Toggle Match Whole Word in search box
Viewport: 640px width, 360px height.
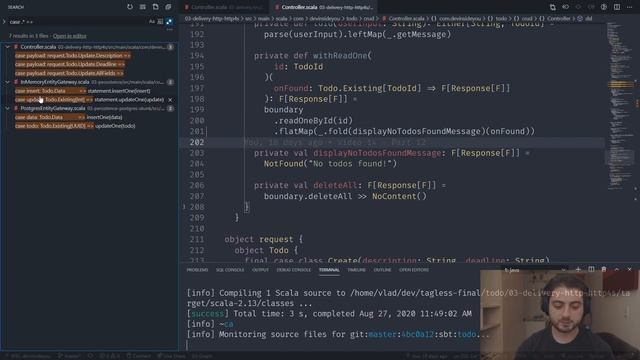[160, 22]
